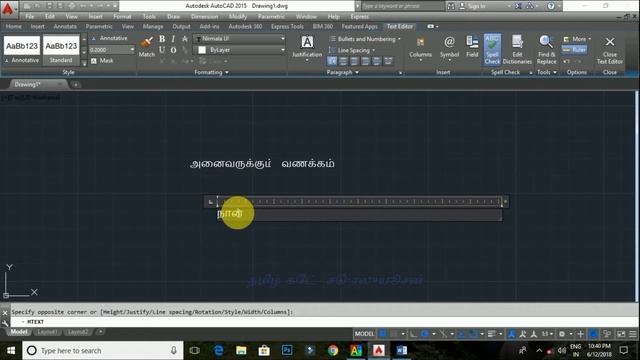Set paragraph left alignment

point(343,61)
